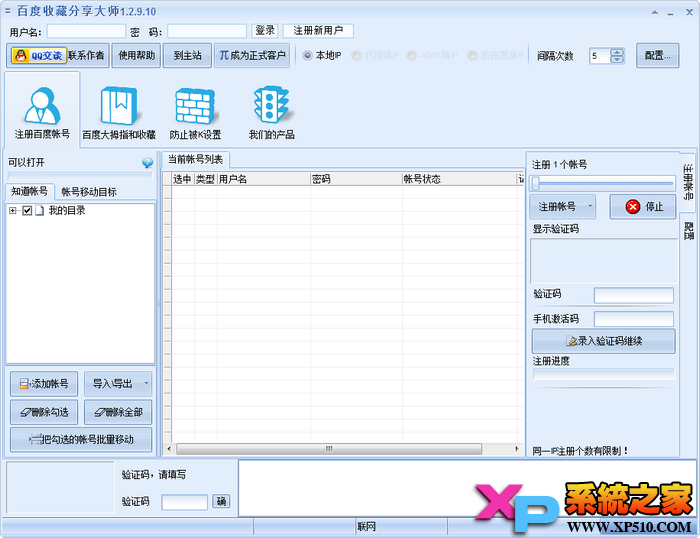Screen dimensions: 700x538
Task: Click the 间隔次数 number field
Action: [x=600, y=56]
